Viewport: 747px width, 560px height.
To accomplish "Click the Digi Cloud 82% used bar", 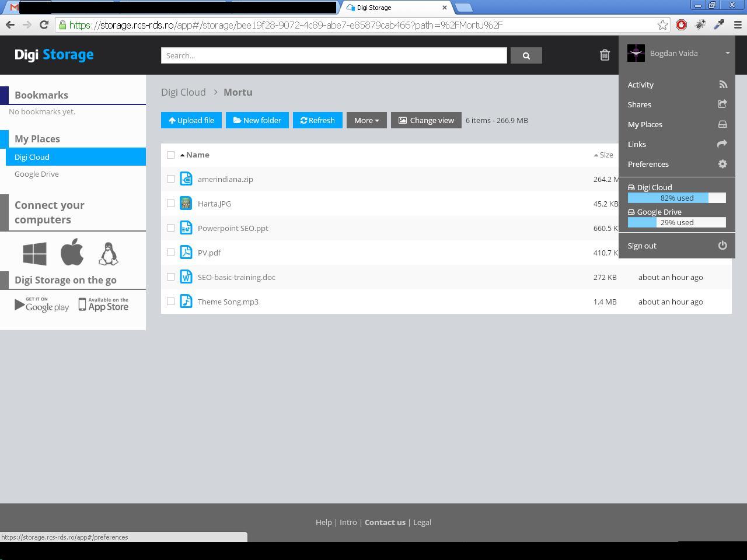I will click(677, 198).
